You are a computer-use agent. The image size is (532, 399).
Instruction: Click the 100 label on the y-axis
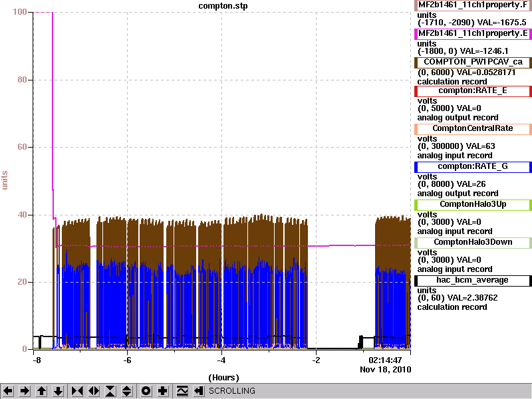[x=20, y=12]
